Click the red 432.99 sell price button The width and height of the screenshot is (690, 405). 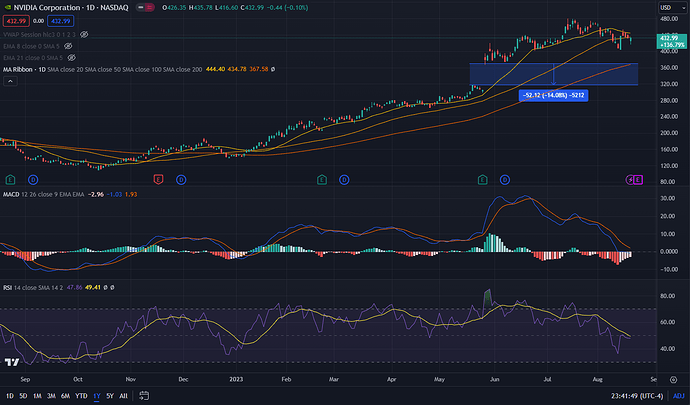16,21
